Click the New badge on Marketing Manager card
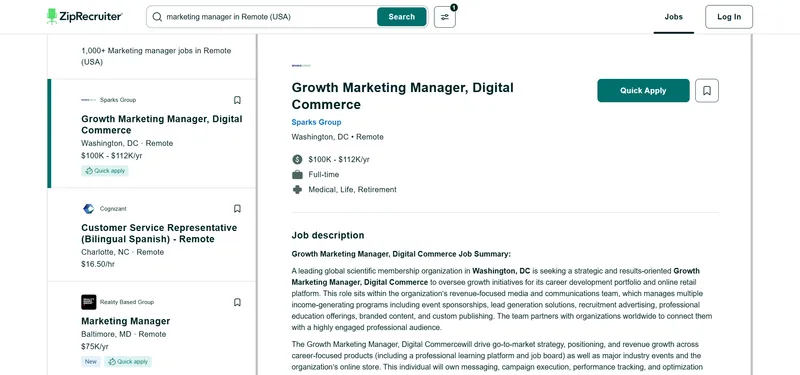This screenshot has height=375, width=800. [x=91, y=362]
